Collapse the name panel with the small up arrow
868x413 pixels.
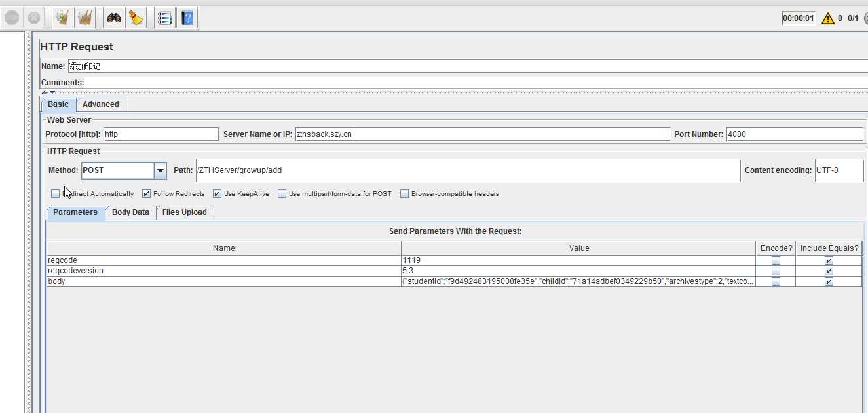coord(45,92)
